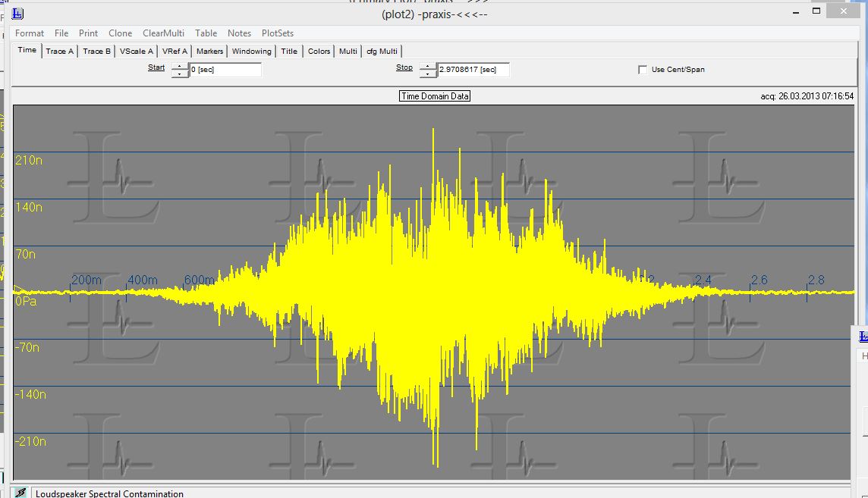Click the plot2 -praxis- window title
The image size is (868, 498).
point(435,14)
